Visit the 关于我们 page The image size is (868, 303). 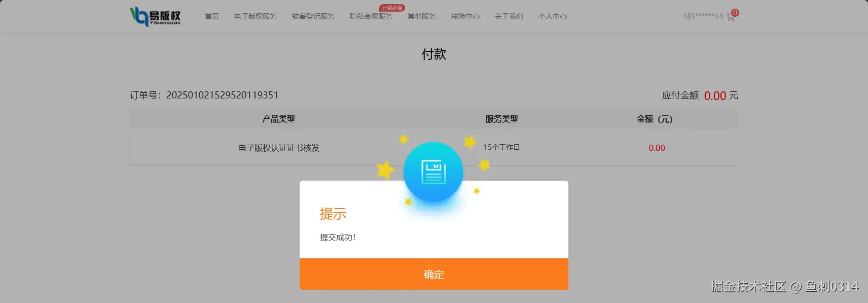(x=509, y=16)
